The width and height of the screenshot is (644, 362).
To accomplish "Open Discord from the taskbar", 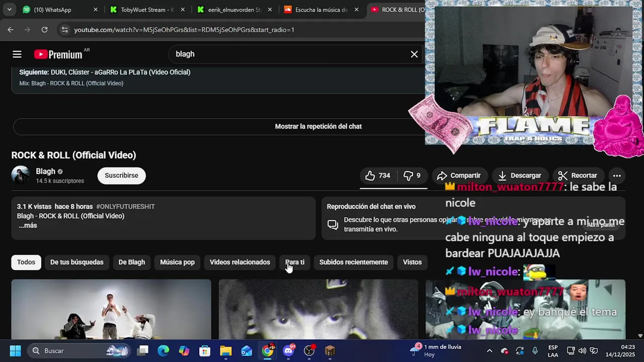I will (x=288, y=350).
